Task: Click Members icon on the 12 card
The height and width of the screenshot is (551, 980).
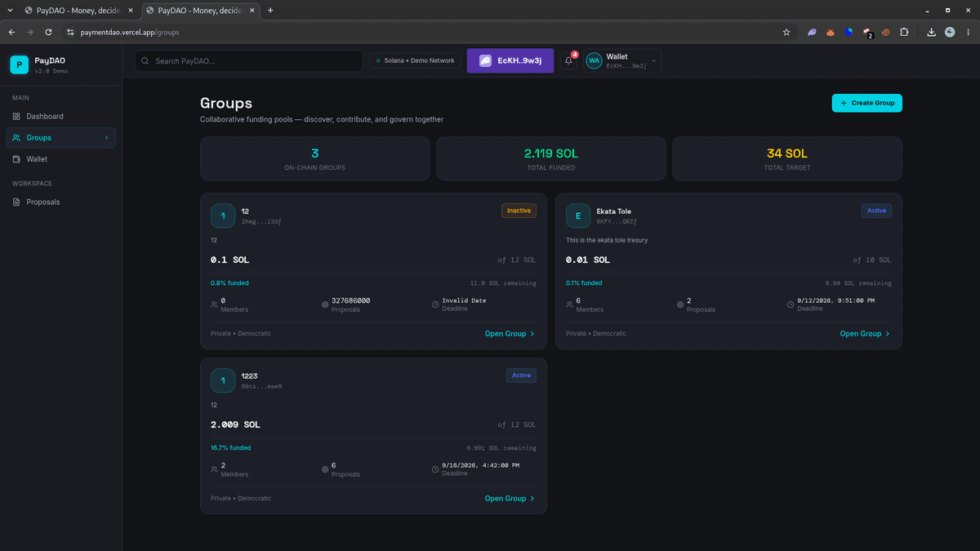Action: tap(214, 304)
